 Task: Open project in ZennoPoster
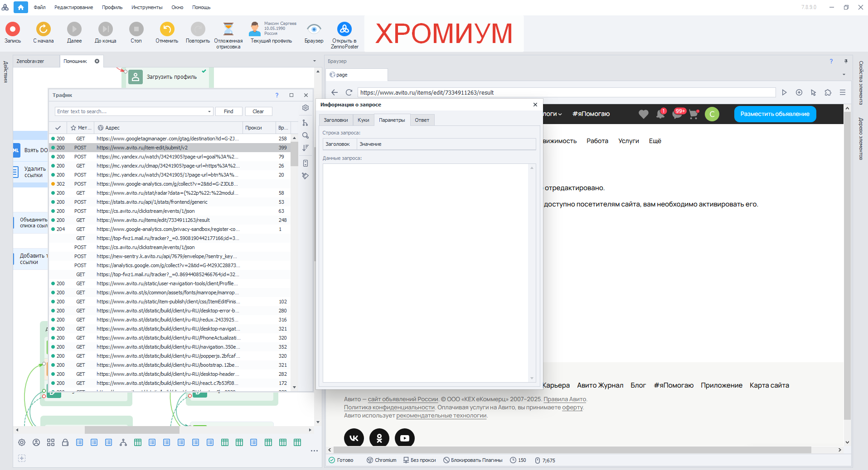coord(344,35)
